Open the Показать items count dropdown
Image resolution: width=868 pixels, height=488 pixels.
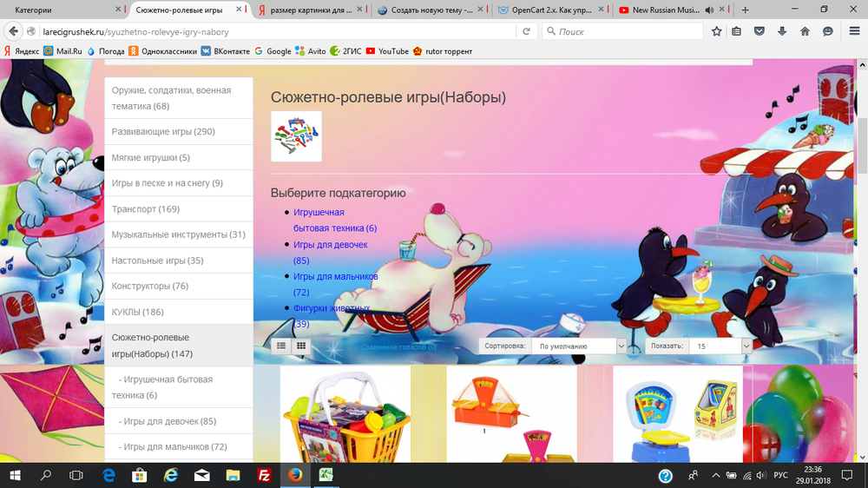tap(720, 346)
